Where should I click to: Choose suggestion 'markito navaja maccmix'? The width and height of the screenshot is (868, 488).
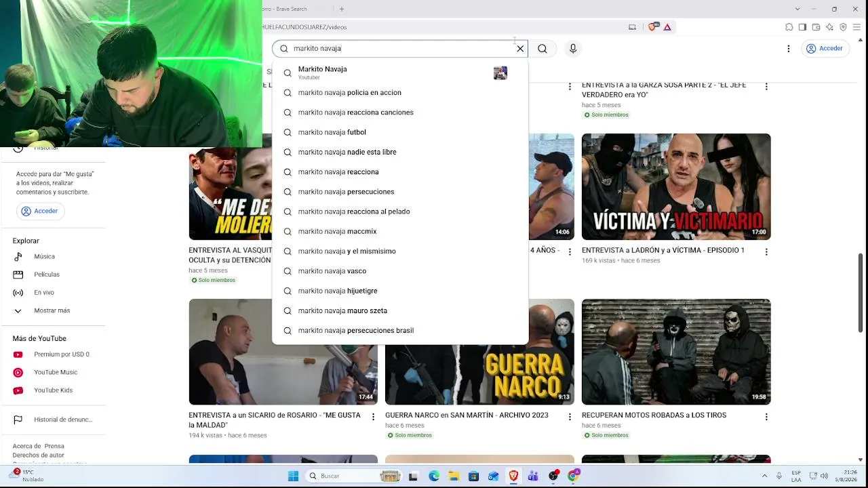pos(400,232)
